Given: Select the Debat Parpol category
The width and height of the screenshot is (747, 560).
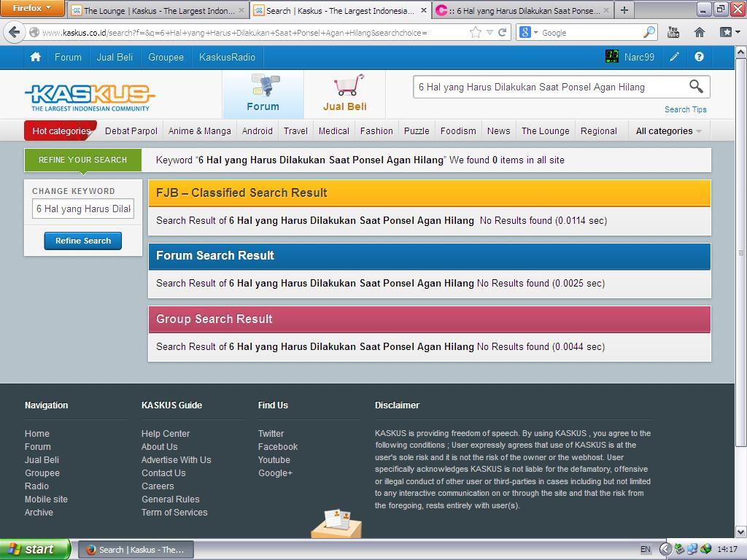Looking at the screenshot, I should [131, 131].
